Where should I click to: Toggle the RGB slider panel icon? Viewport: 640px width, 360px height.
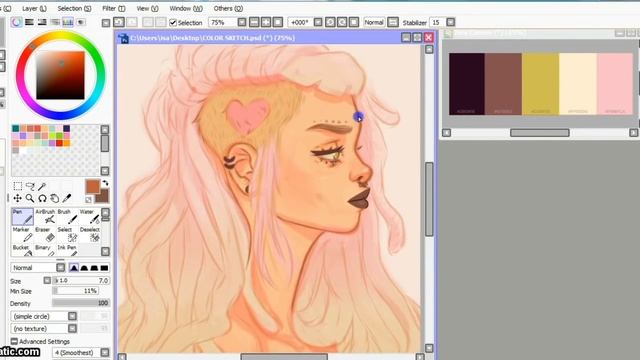(29, 22)
